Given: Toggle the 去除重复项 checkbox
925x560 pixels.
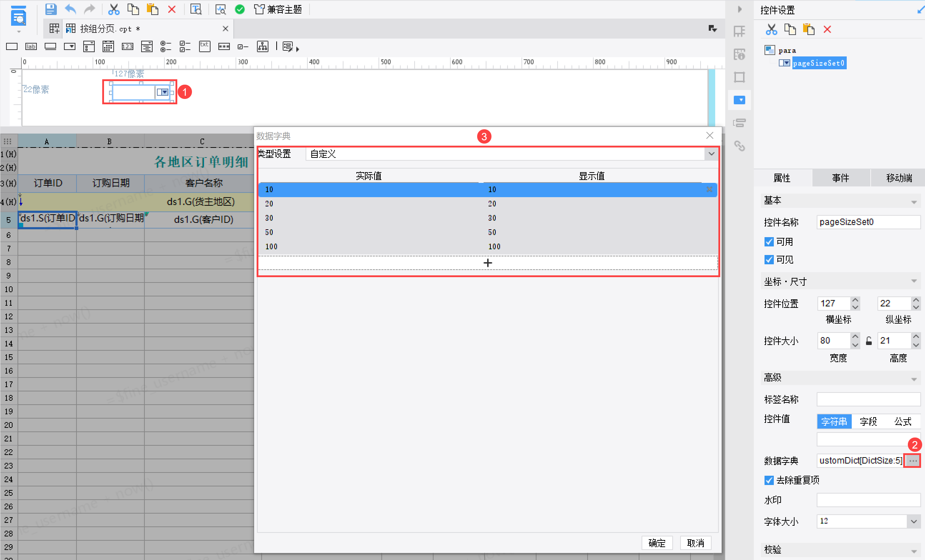Looking at the screenshot, I should point(769,480).
